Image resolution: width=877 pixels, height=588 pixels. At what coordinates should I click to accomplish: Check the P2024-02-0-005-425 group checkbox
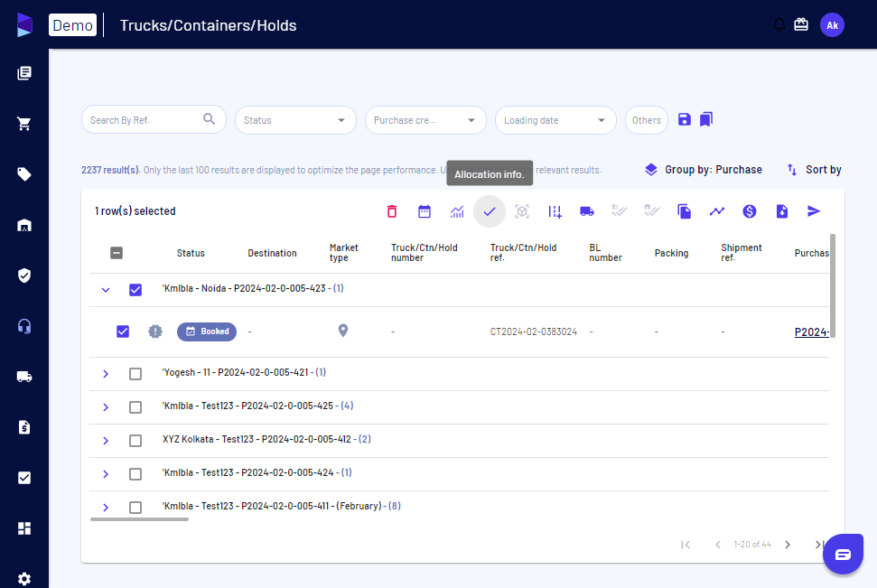pyautogui.click(x=135, y=407)
